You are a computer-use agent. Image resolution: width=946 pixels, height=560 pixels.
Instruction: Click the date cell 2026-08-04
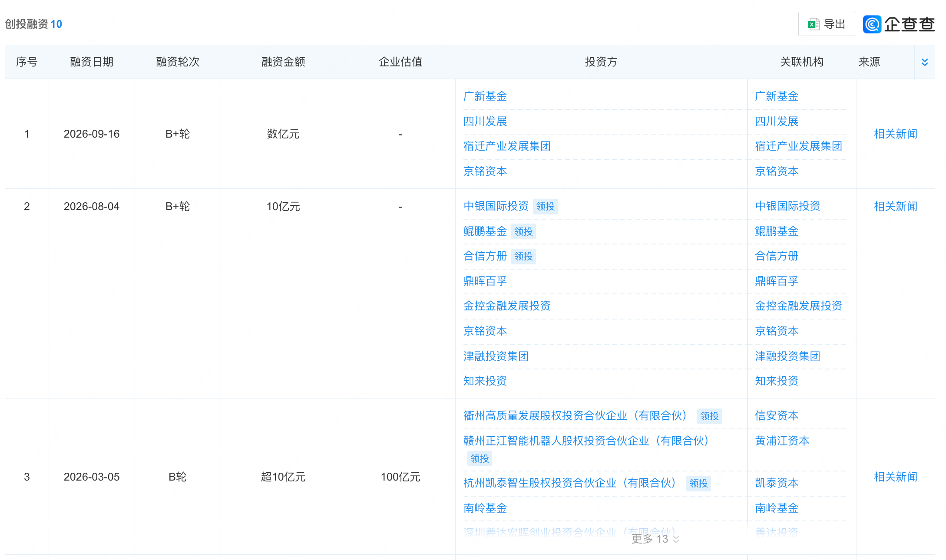(92, 206)
